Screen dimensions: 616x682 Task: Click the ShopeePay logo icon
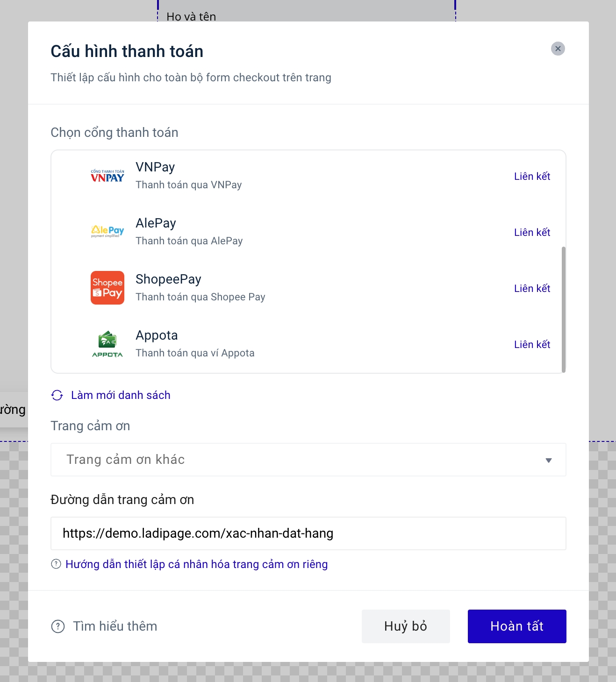click(107, 288)
